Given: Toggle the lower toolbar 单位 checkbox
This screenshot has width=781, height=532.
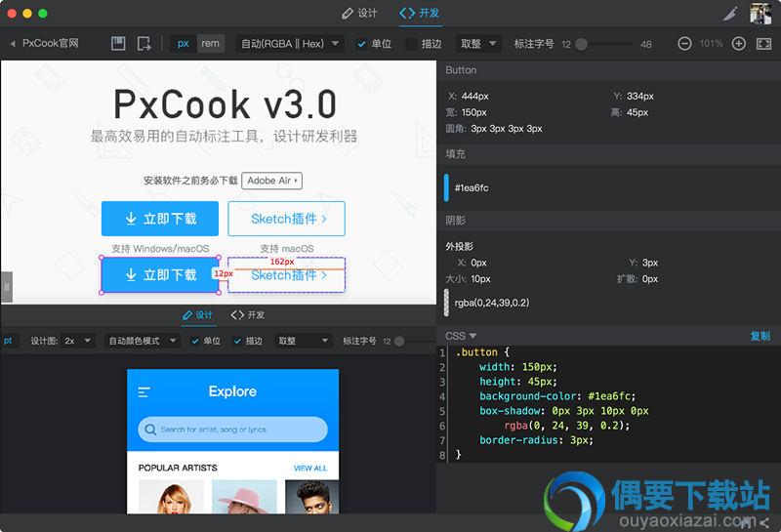Looking at the screenshot, I should 195,341.
